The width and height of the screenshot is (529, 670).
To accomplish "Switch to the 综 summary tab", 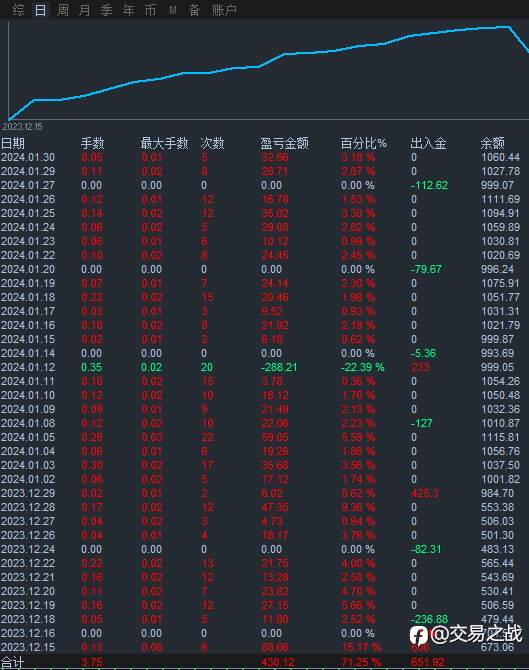I will tap(18, 9).
